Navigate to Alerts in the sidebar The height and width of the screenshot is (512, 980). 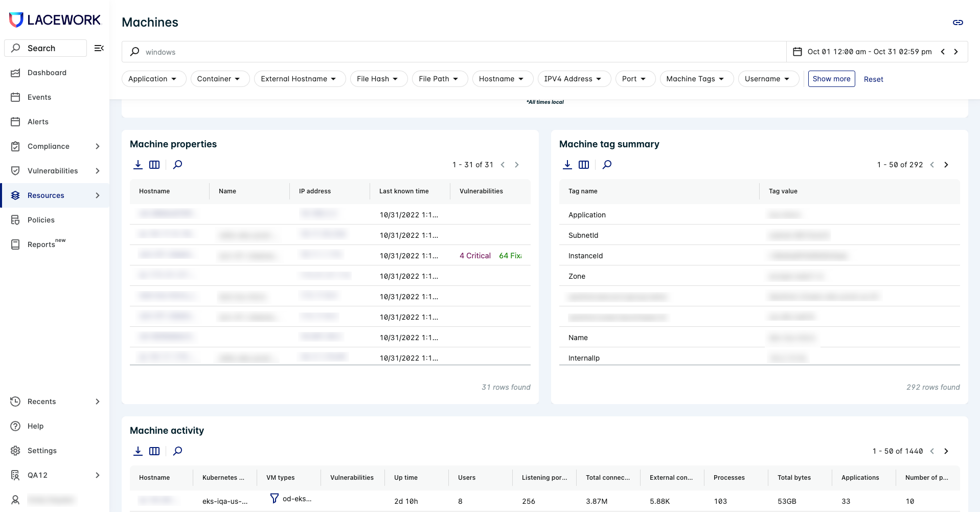click(38, 122)
